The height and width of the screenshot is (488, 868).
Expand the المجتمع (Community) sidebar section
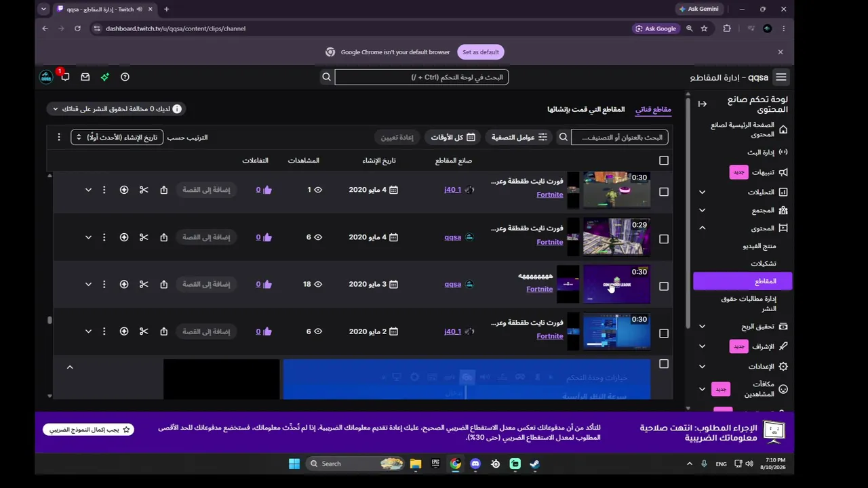pyautogui.click(x=703, y=211)
